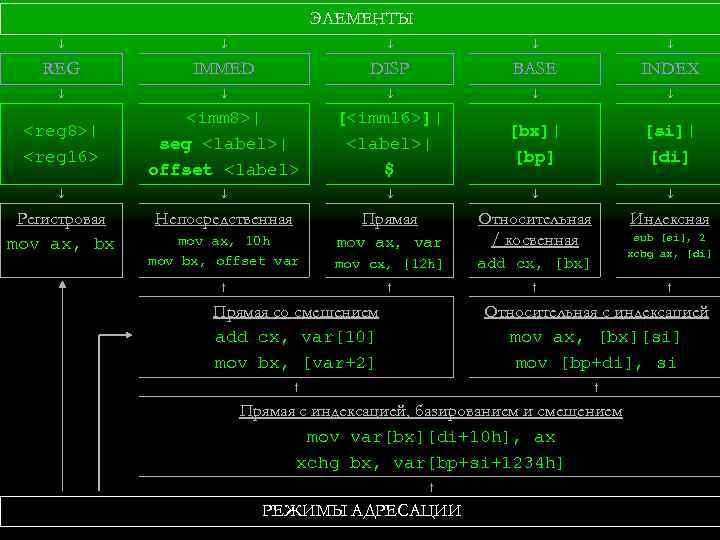Viewport: 720px width, 540px height.
Task: Select the IMMED element box
Action: (x=224, y=69)
